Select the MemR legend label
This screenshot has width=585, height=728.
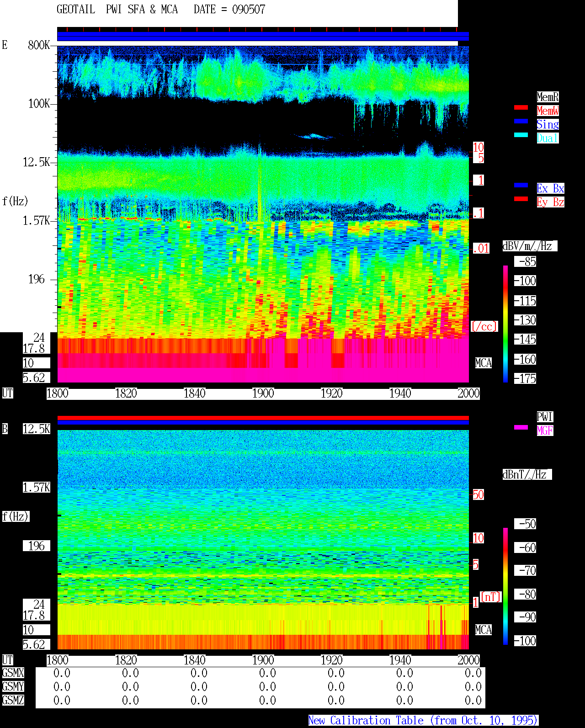[x=548, y=97]
